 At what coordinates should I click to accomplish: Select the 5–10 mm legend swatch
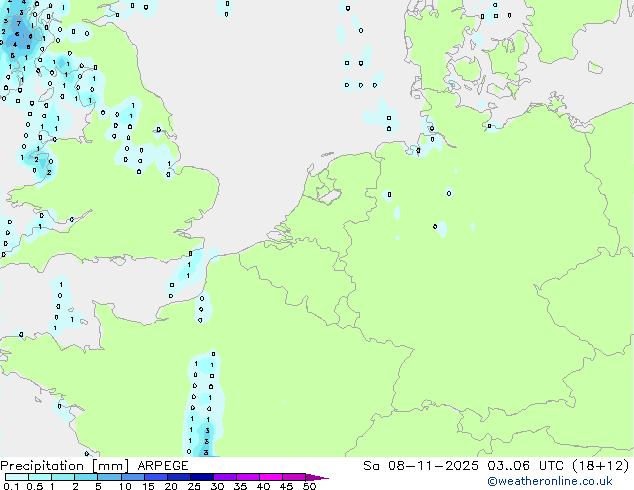coord(109,477)
